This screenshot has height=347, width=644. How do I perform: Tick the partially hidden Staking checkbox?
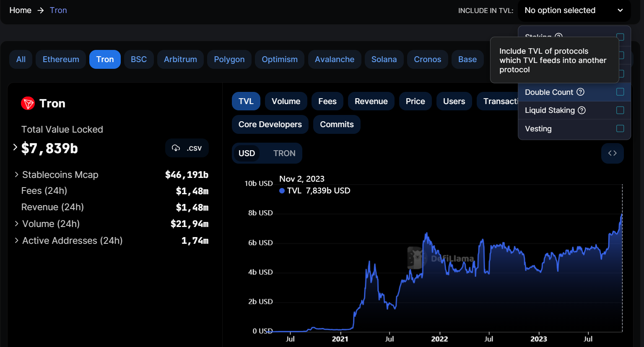(620, 37)
